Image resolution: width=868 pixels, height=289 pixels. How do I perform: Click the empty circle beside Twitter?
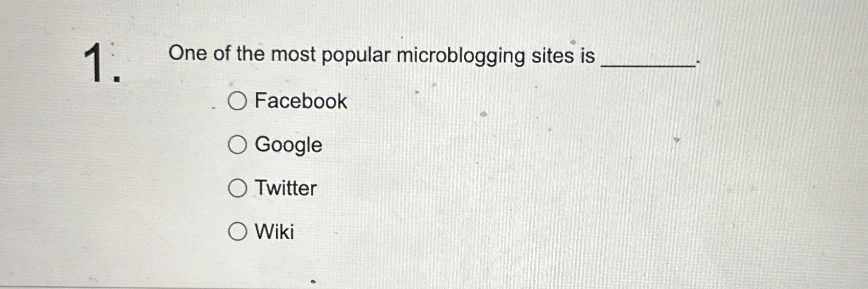pyautogui.click(x=238, y=189)
